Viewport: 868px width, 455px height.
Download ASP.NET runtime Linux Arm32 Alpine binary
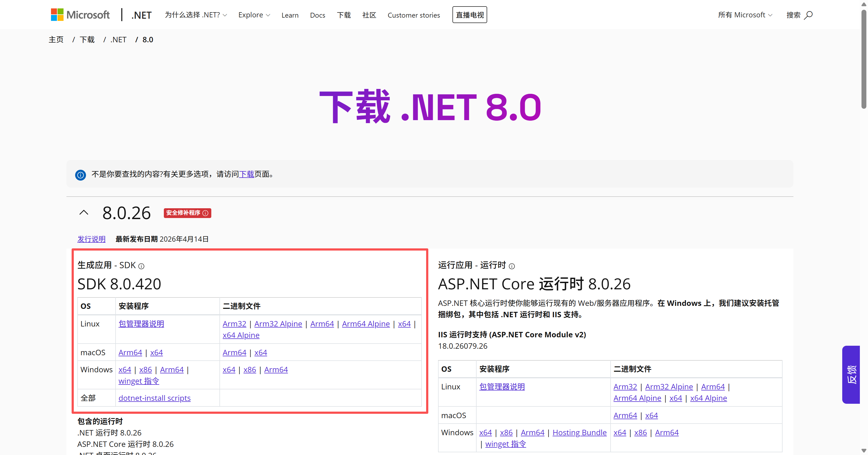point(669,387)
